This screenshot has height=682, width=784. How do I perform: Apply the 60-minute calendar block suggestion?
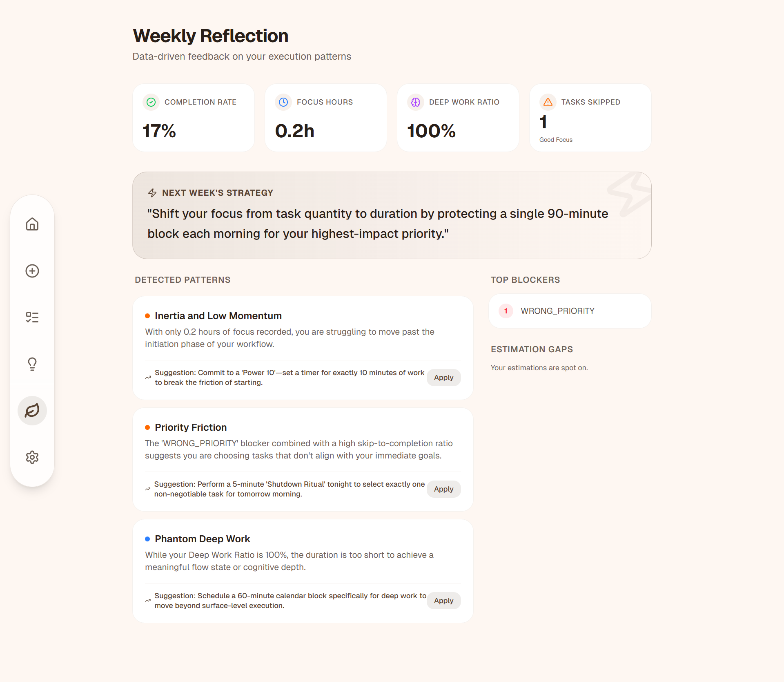point(443,601)
